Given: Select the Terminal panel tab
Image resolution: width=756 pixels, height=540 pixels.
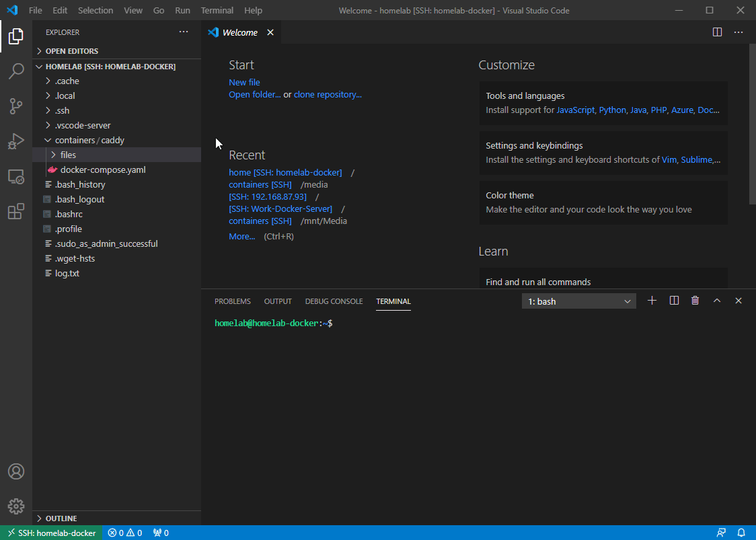Looking at the screenshot, I should point(393,301).
